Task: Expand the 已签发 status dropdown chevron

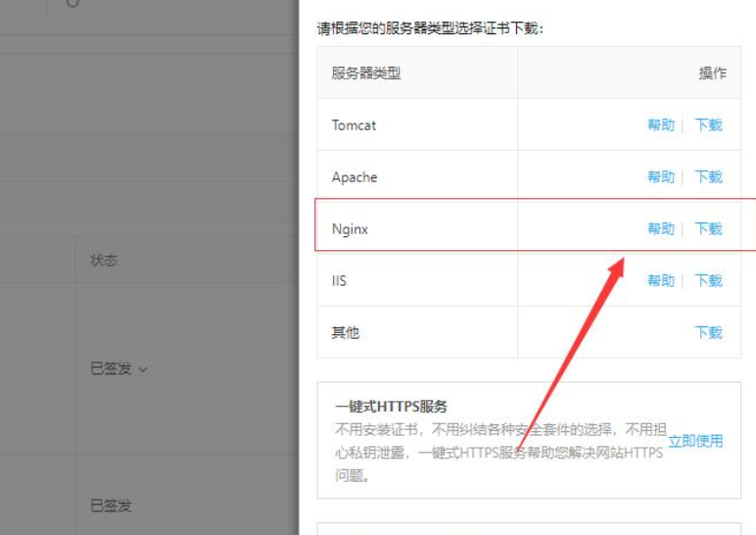Action: tap(143, 369)
